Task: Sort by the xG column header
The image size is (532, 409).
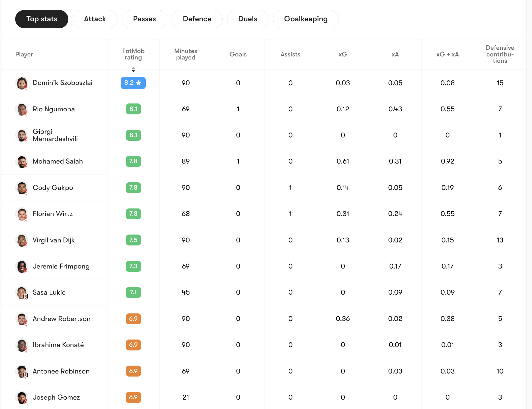Action: pyautogui.click(x=343, y=54)
